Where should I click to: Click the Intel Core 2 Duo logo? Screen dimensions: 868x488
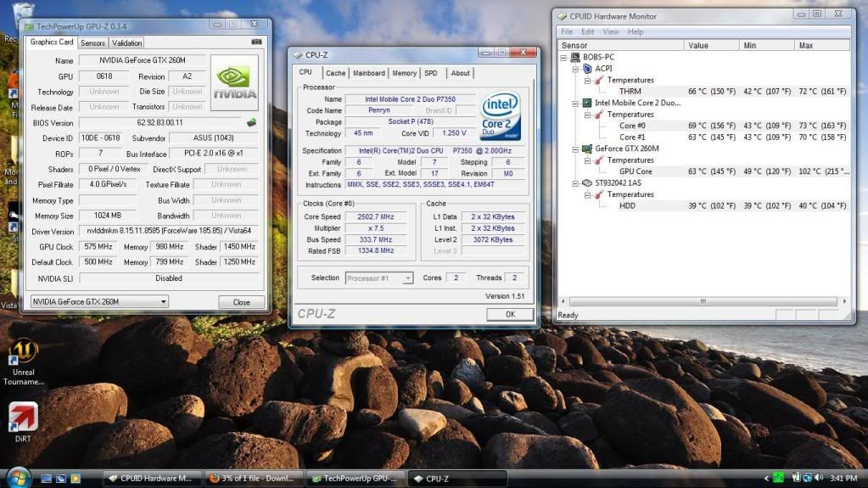click(x=500, y=115)
